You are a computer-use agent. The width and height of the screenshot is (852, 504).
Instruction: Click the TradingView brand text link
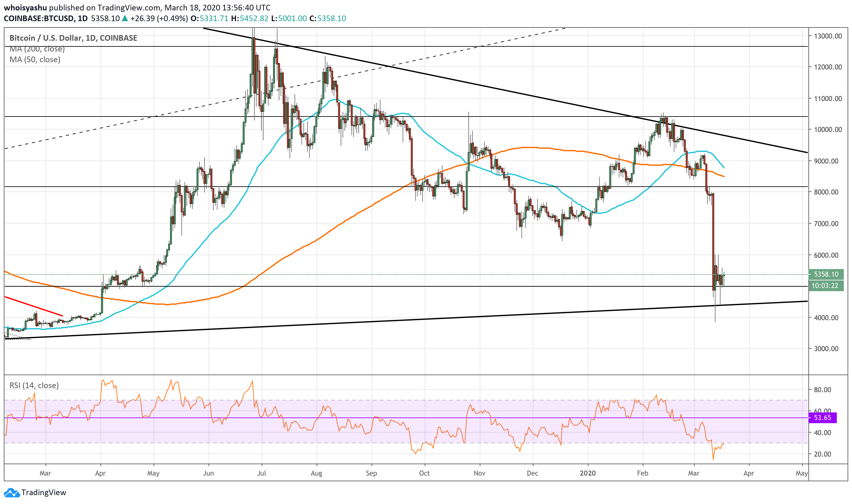44,493
